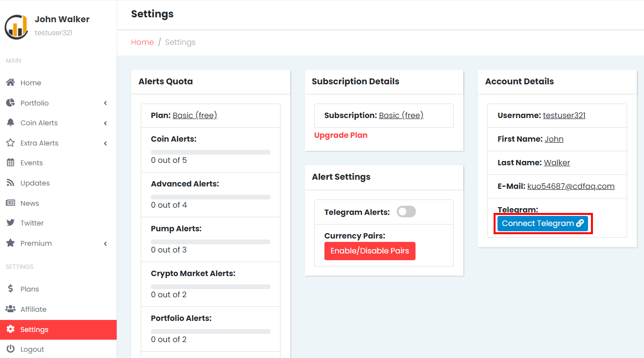Click the '0 out of 4' text

pyautogui.click(x=169, y=205)
